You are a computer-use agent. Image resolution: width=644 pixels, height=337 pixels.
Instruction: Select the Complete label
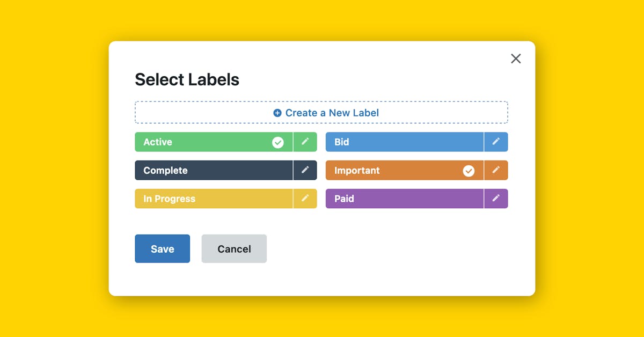tap(213, 171)
